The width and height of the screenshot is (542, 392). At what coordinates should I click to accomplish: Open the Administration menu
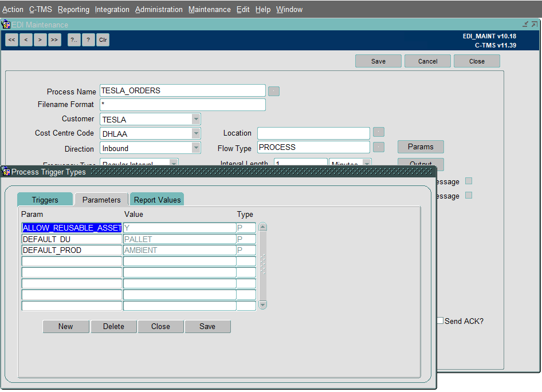click(x=159, y=9)
